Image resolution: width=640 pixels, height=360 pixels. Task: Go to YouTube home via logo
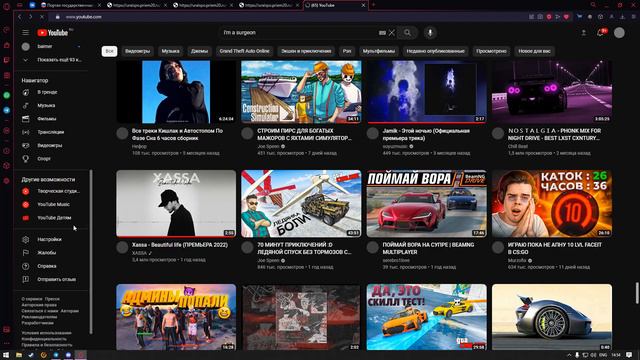click(53, 33)
